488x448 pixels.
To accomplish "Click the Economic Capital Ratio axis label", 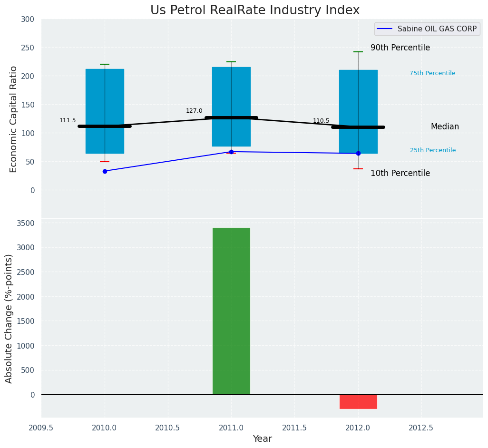I will coord(13,119).
